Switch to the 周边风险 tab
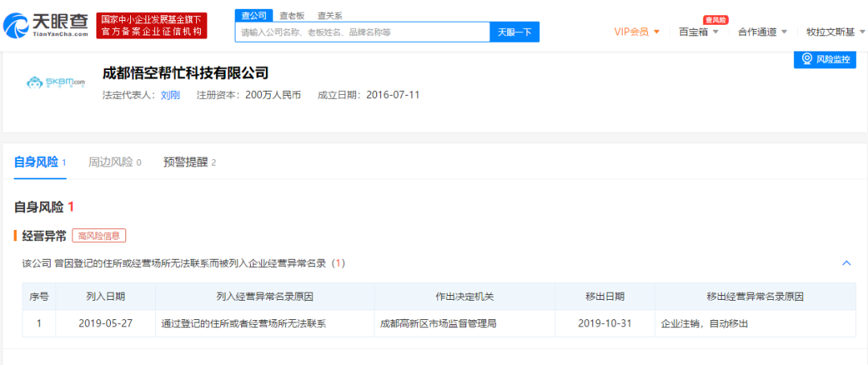 [110, 162]
